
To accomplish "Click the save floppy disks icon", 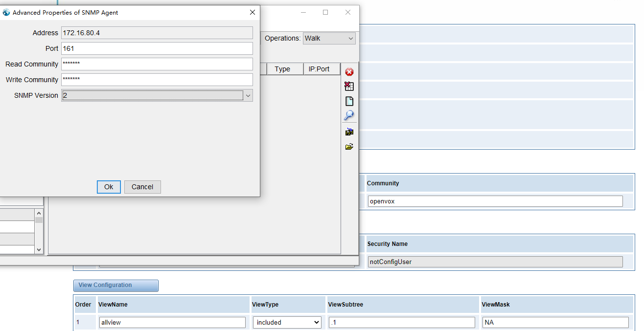I will tap(349, 132).
